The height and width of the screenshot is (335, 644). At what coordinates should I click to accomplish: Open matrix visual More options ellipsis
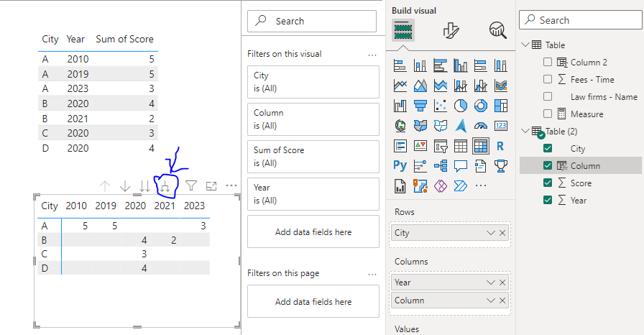click(231, 186)
